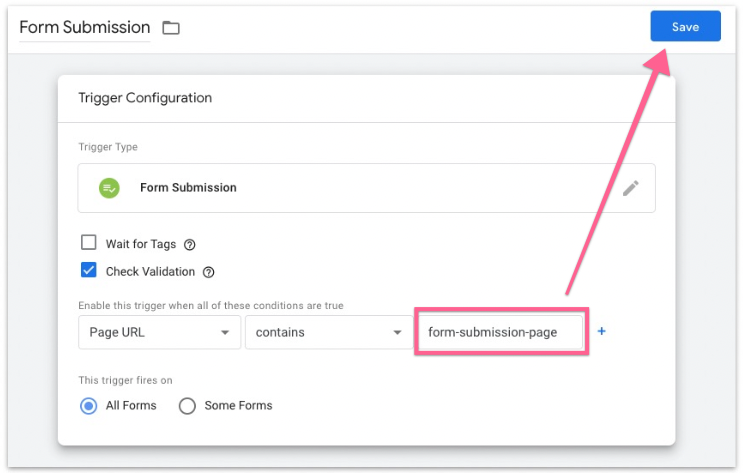
Task: Open help icon next to Check Validation
Action: coord(208,271)
